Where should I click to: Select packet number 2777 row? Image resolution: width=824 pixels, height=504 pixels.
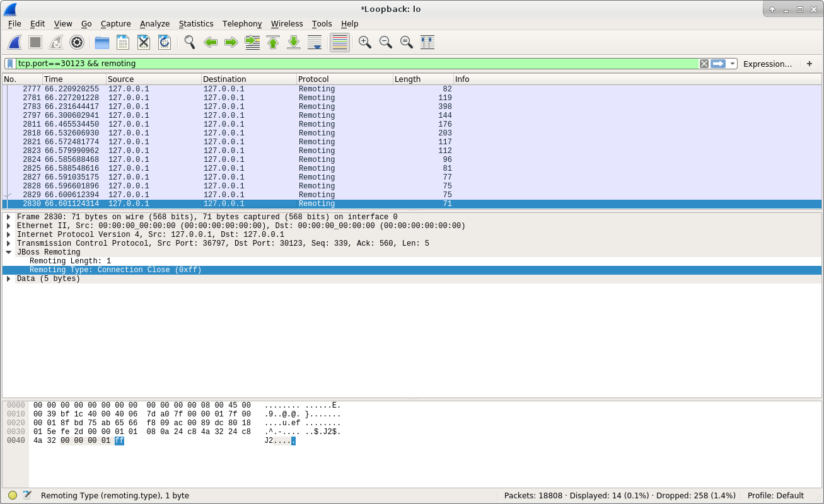412,89
